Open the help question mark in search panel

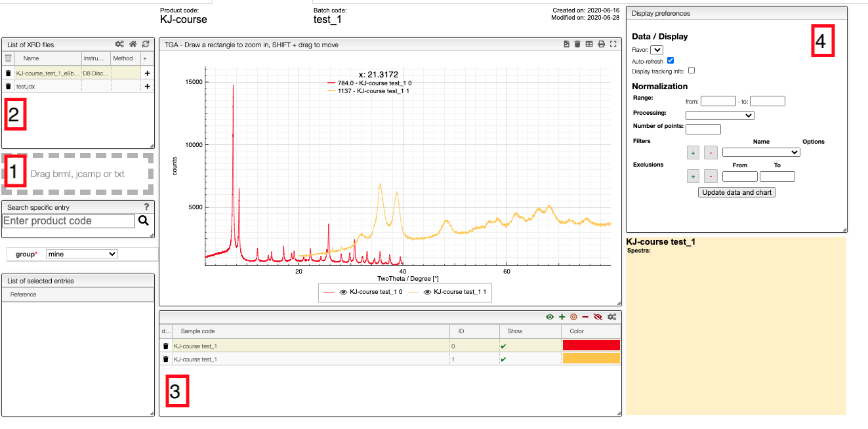(x=147, y=207)
